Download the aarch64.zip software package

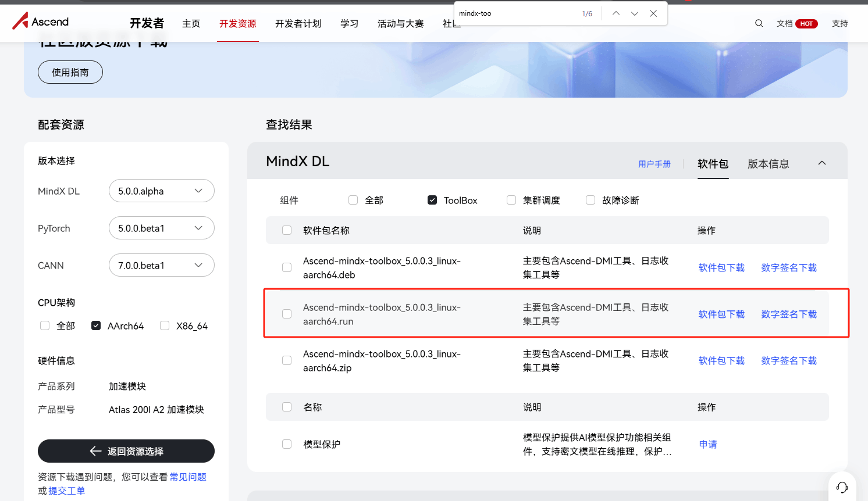click(721, 360)
